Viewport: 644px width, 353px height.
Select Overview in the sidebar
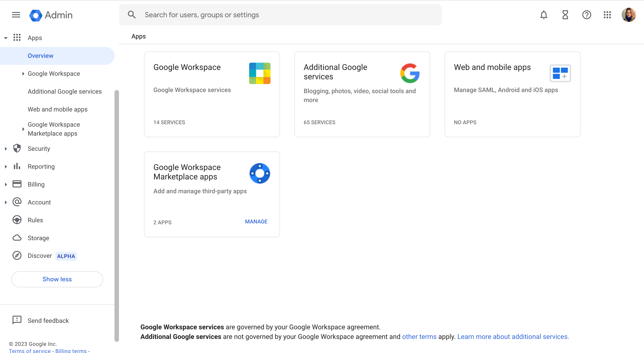40,55
